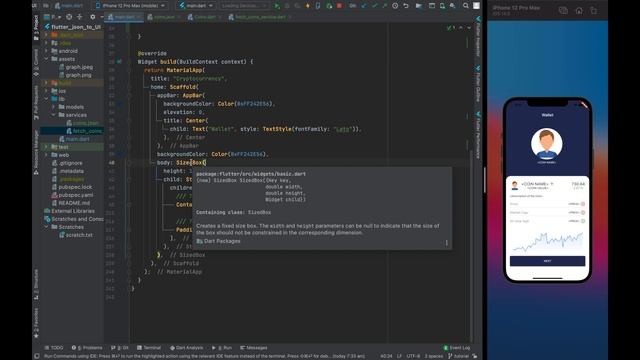The height and width of the screenshot is (360, 640).
Task: Open device selector iPhone 12 Pro Max dropdown
Action: tap(130, 6)
